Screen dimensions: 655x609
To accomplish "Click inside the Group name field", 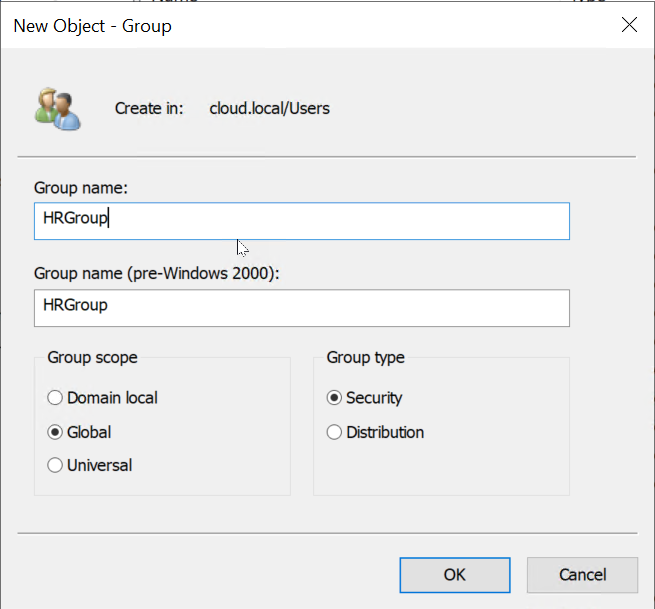I will click(302, 221).
